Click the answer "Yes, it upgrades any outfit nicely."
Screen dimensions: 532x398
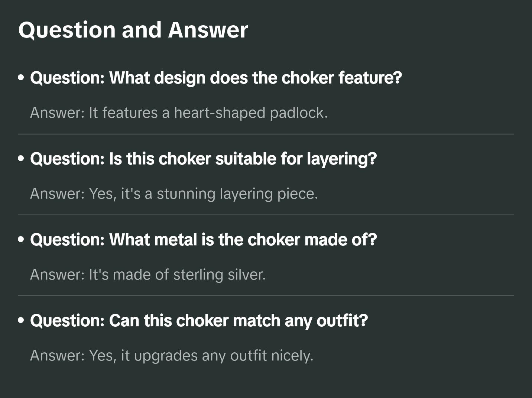(172, 356)
